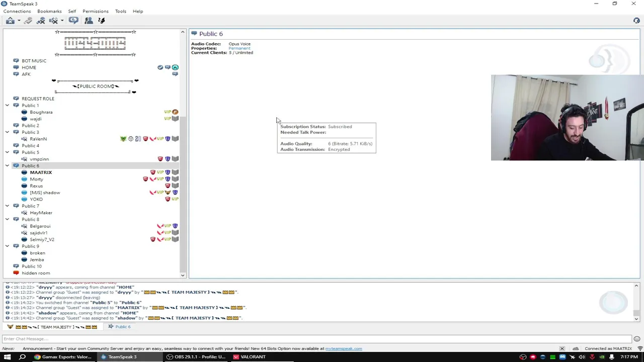Collapse the Public 8 channel

pyautogui.click(x=7, y=219)
